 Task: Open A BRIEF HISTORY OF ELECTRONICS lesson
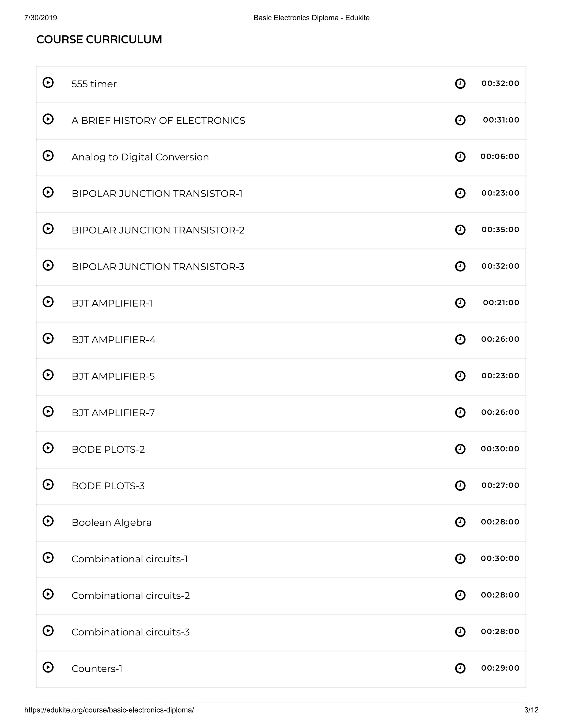tap(158, 120)
